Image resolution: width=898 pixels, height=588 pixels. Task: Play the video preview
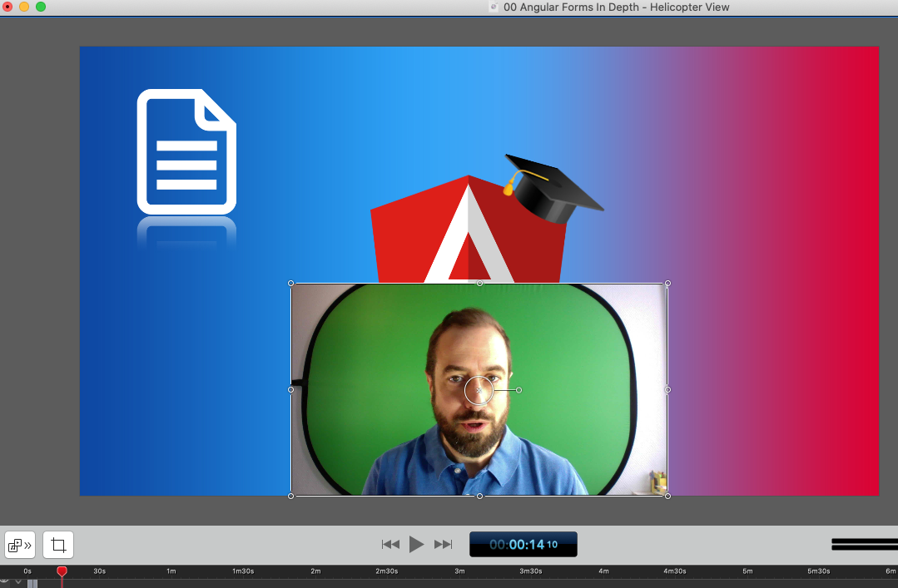[416, 544]
